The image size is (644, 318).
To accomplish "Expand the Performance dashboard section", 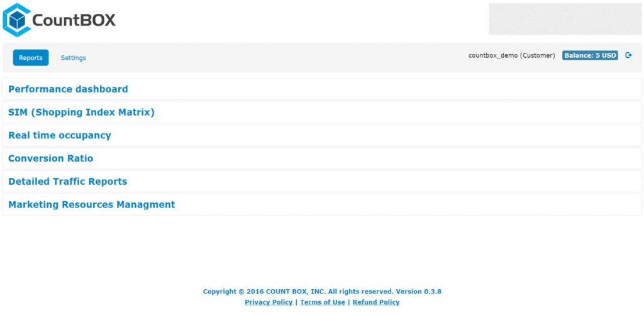I will tap(322, 89).
